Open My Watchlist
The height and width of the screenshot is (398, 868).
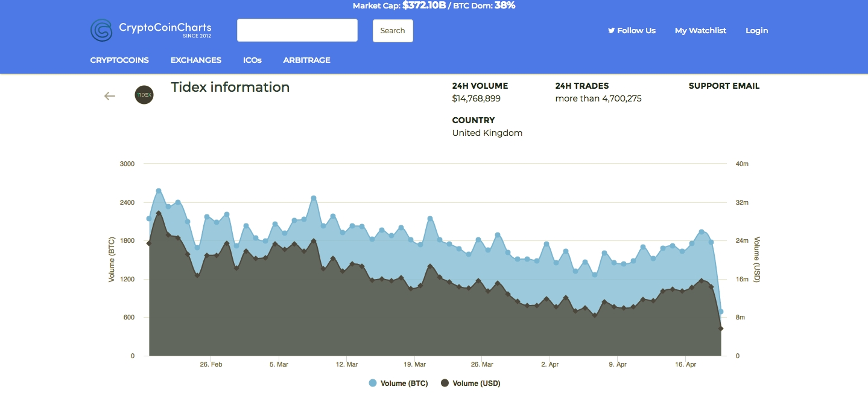coord(700,30)
